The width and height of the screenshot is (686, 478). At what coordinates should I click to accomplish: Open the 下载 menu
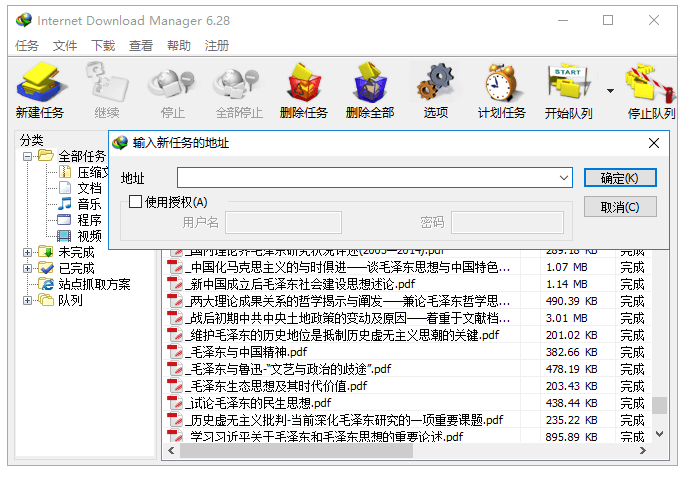pyautogui.click(x=103, y=45)
